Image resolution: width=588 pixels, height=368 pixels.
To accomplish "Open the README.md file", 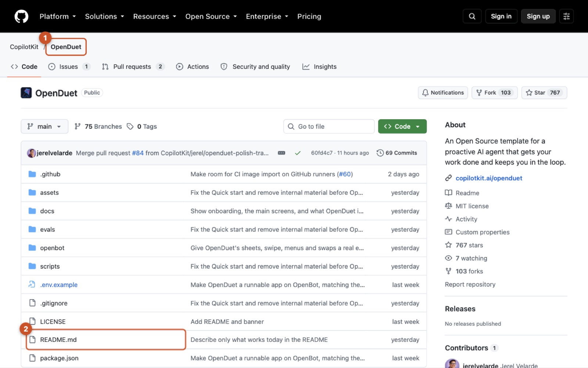I will (58, 340).
